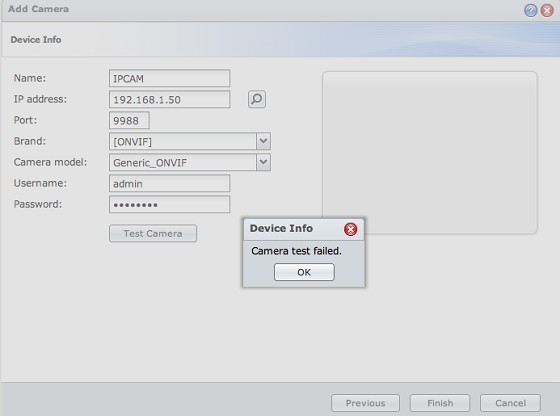
Task: Click the Generic_ONVIF text in the Camera model box
Action: [150, 163]
